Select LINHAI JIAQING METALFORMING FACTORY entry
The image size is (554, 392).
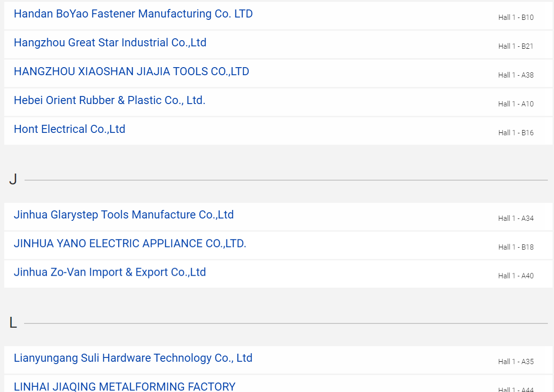pyautogui.click(x=125, y=386)
